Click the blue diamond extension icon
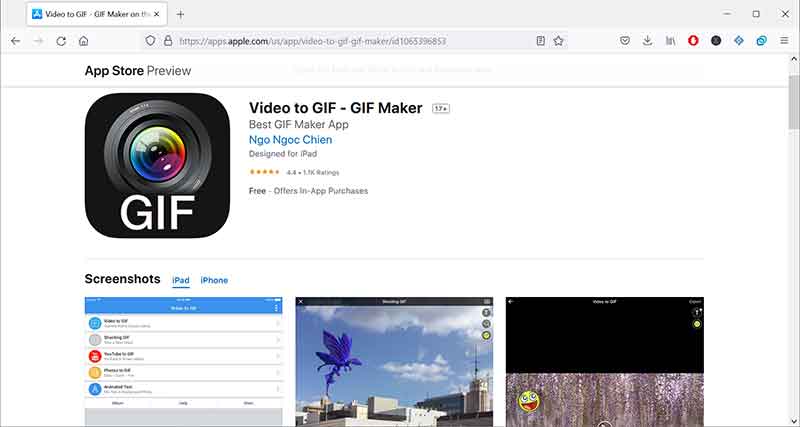Screen dimensions: 800x427 point(739,41)
